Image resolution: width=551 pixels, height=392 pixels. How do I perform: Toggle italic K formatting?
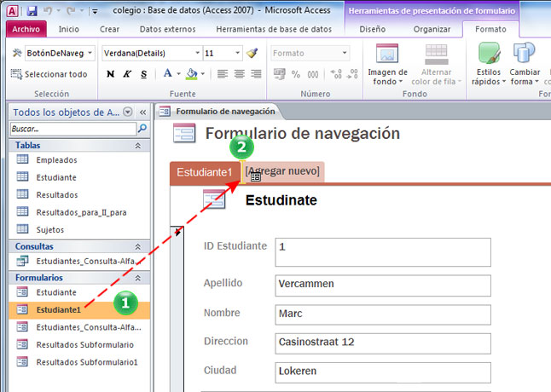click(127, 74)
